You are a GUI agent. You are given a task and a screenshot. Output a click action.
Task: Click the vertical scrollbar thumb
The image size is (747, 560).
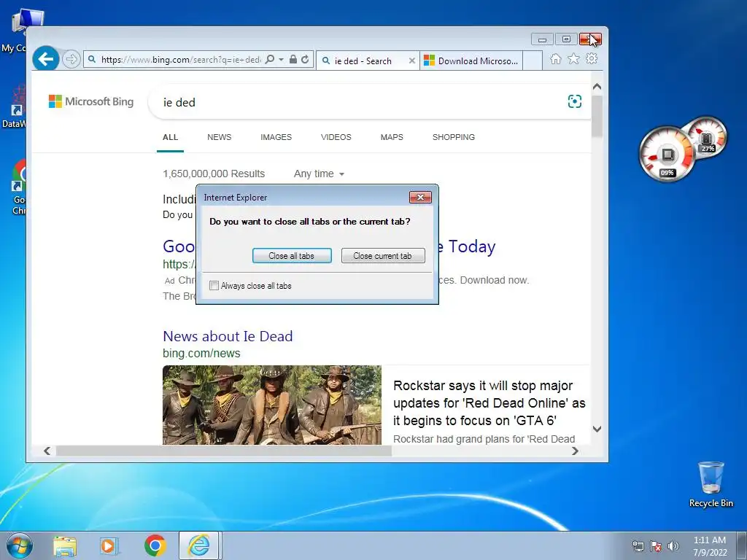coord(597,116)
